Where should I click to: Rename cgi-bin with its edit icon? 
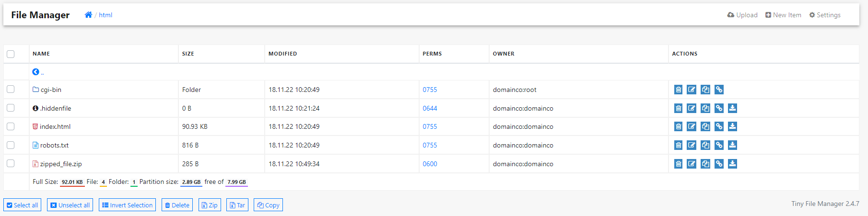click(x=692, y=90)
